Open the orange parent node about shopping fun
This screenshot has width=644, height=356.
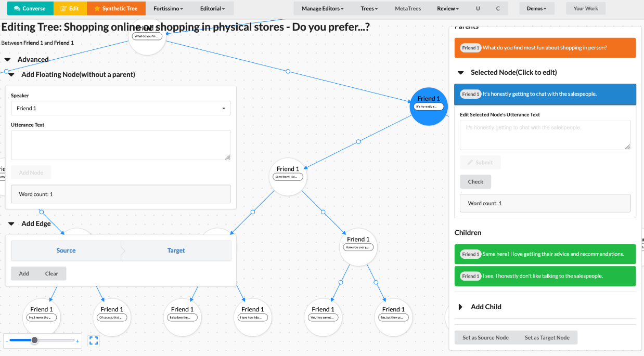[545, 48]
